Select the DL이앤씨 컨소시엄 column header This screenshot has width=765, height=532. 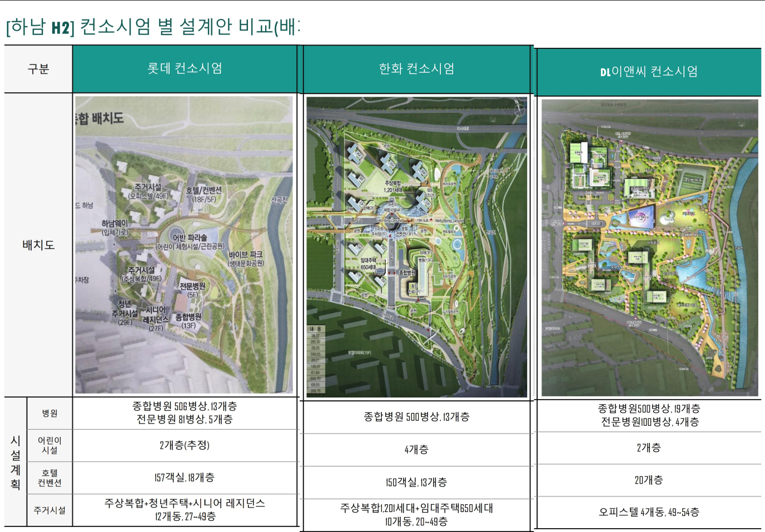(648, 72)
